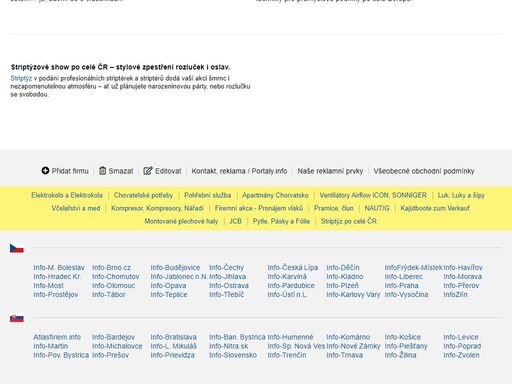The width and height of the screenshot is (512, 384).
Task: Open Pohřební služba link
Action: (x=208, y=195)
